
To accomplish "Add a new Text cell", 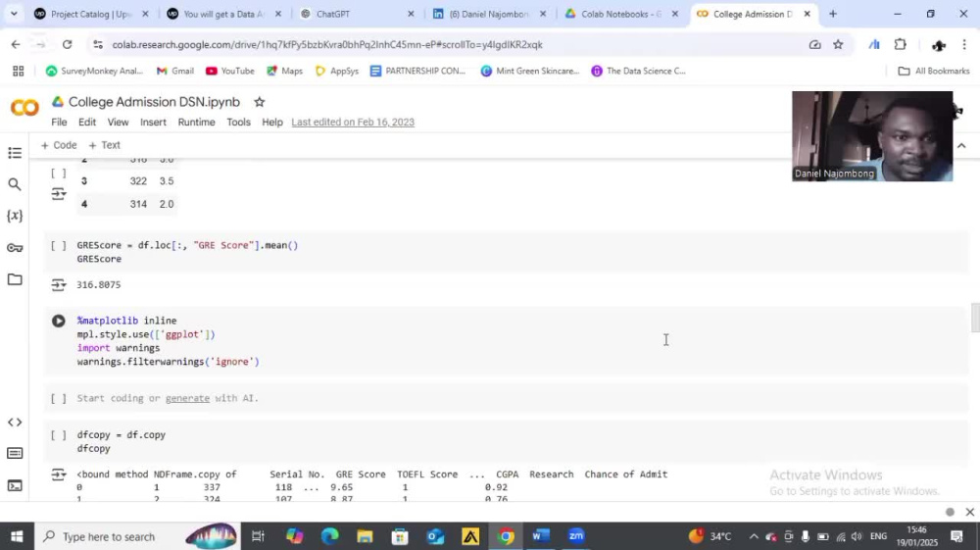I will [x=105, y=145].
